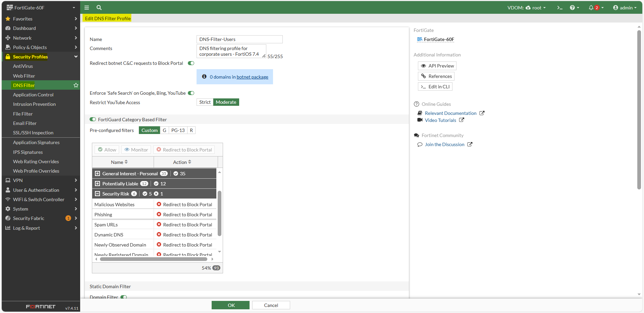Edit the Comments text area

pyautogui.click(x=231, y=51)
